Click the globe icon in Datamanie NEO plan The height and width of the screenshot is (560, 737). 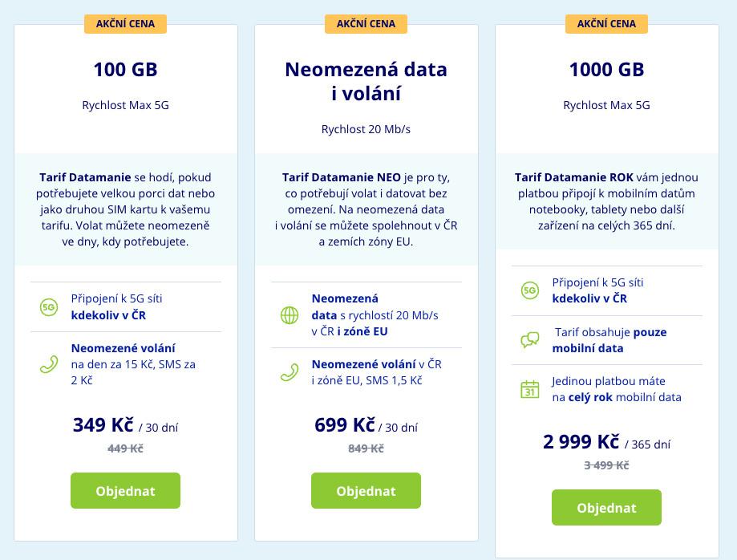(290, 315)
